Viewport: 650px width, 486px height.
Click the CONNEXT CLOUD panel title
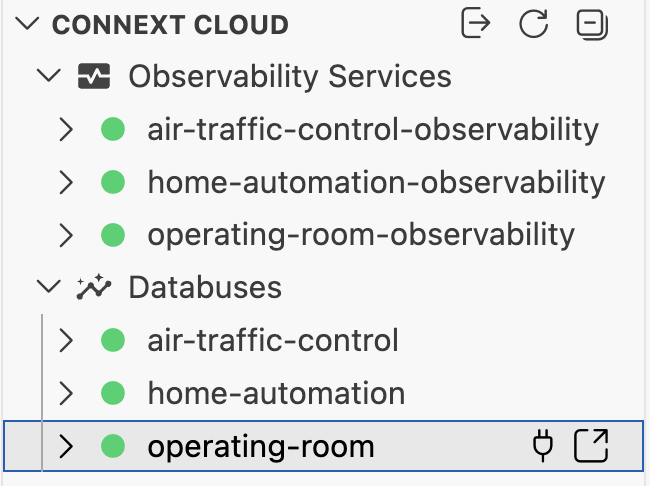pyautogui.click(x=170, y=24)
